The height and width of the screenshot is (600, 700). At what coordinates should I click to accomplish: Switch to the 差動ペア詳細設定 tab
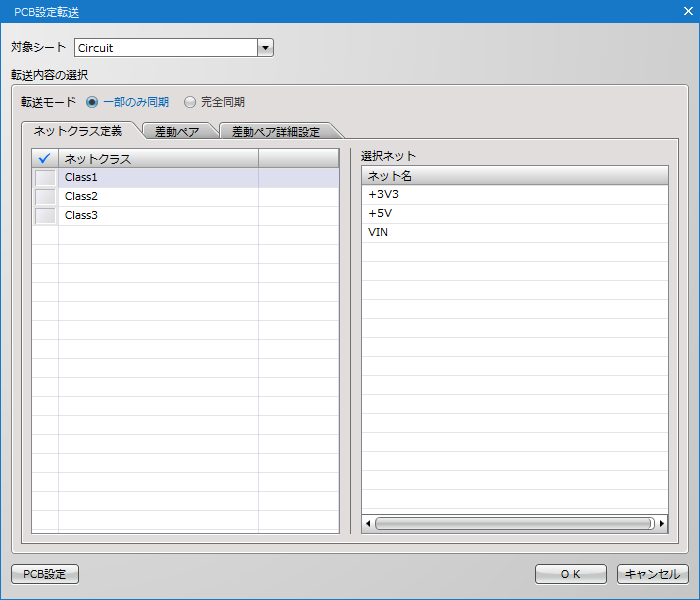pos(276,132)
